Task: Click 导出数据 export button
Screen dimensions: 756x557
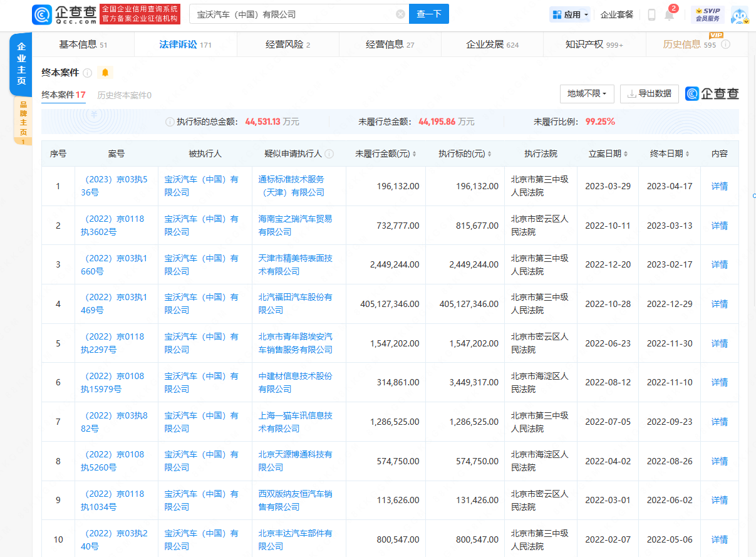Action: click(650, 93)
